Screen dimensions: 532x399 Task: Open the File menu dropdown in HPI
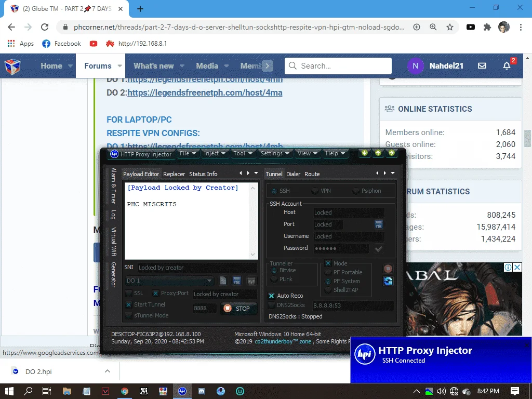pyautogui.click(x=188, y=153)
